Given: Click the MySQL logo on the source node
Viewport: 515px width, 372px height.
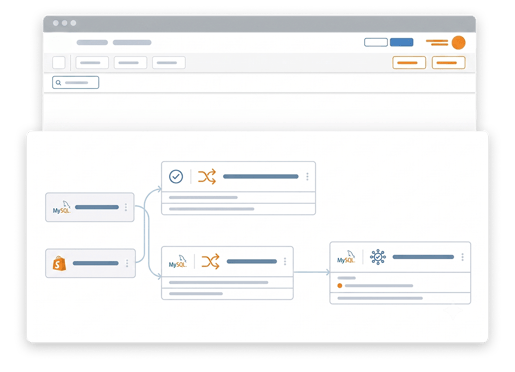Looking at the screenshot, I should click(62, 207).
